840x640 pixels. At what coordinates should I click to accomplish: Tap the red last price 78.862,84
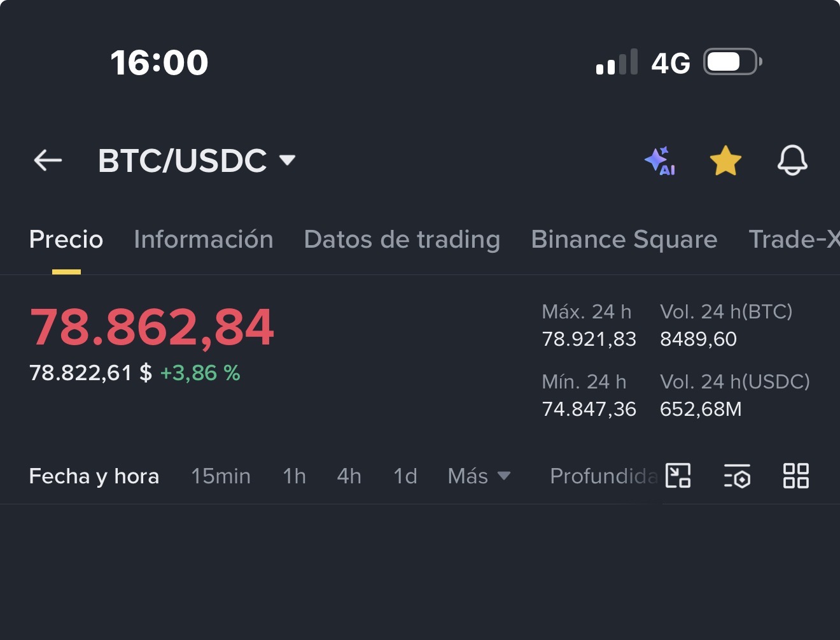pyautogui.click(x=151, y=327)
